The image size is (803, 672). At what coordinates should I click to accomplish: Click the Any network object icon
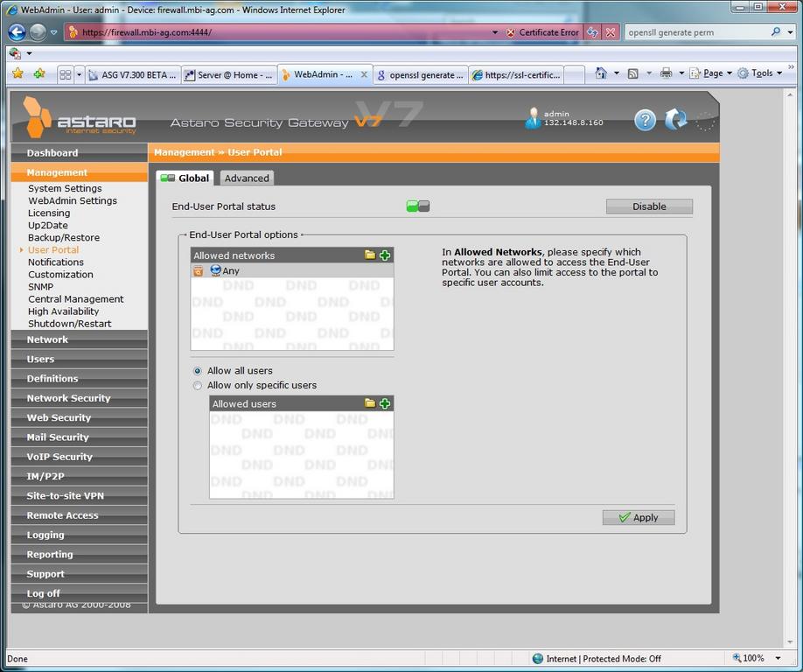click(x=215, y=270)
